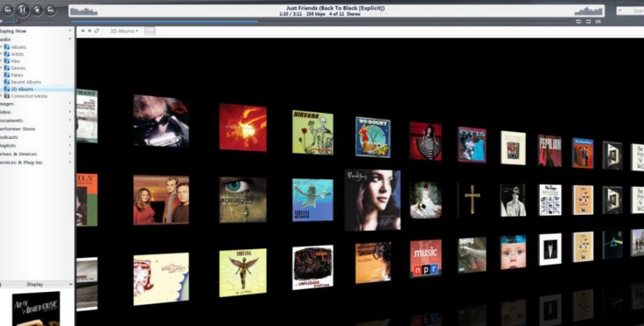Skip to the next track

click(51, 10)
